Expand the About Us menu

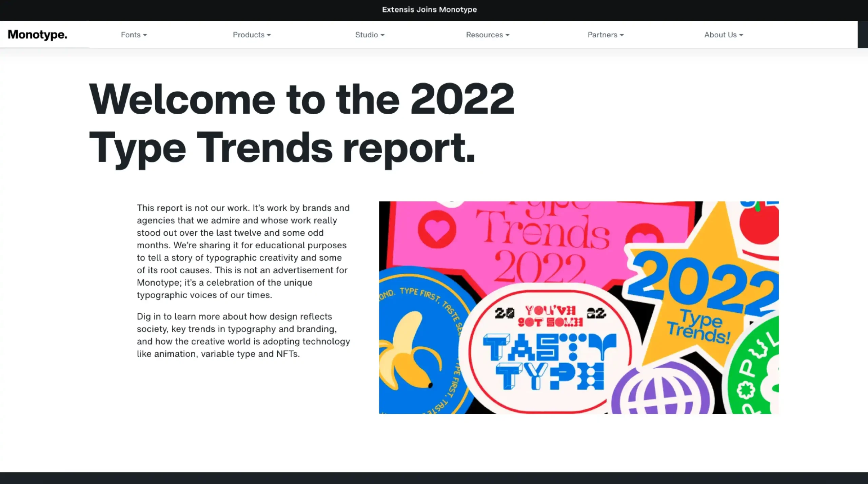[724, 35]
